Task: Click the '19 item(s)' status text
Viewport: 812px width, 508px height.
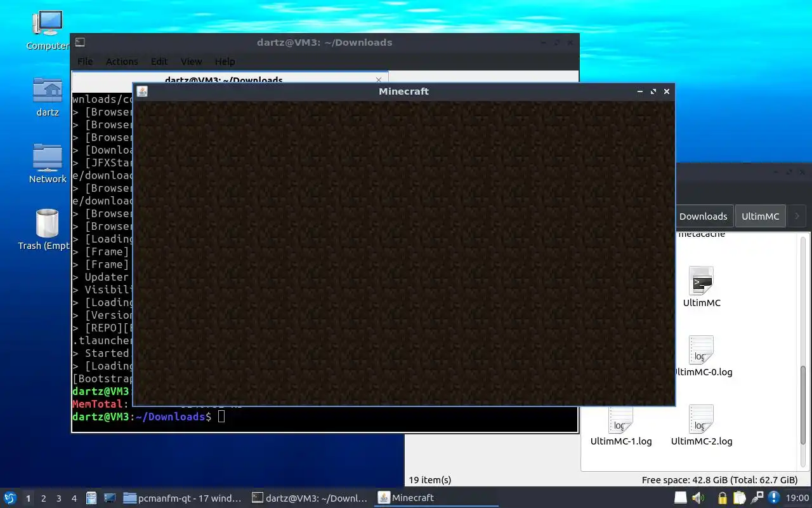Action: pyautogui.click(x=430, y=480)
